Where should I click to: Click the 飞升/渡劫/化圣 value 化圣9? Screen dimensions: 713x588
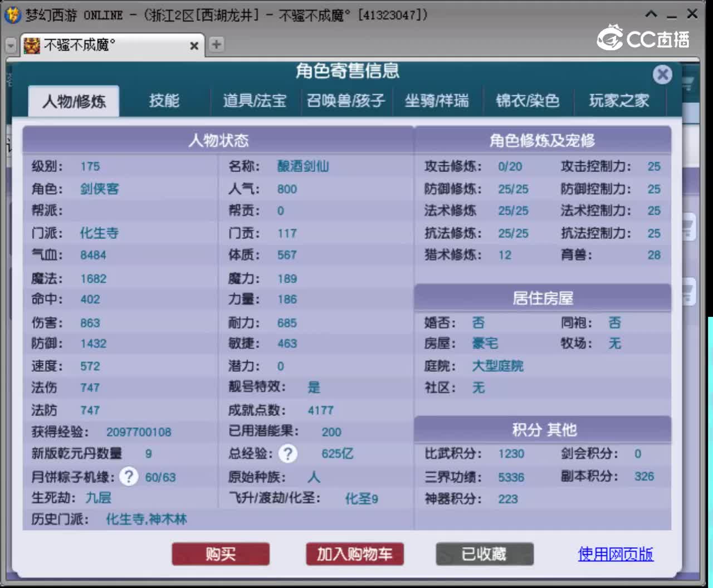(362, 498)
